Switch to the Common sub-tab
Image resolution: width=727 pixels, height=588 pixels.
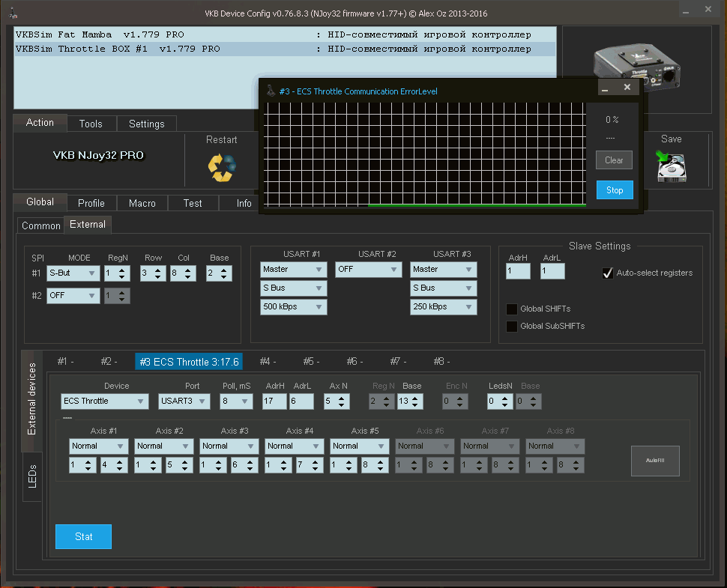point(40,225)
